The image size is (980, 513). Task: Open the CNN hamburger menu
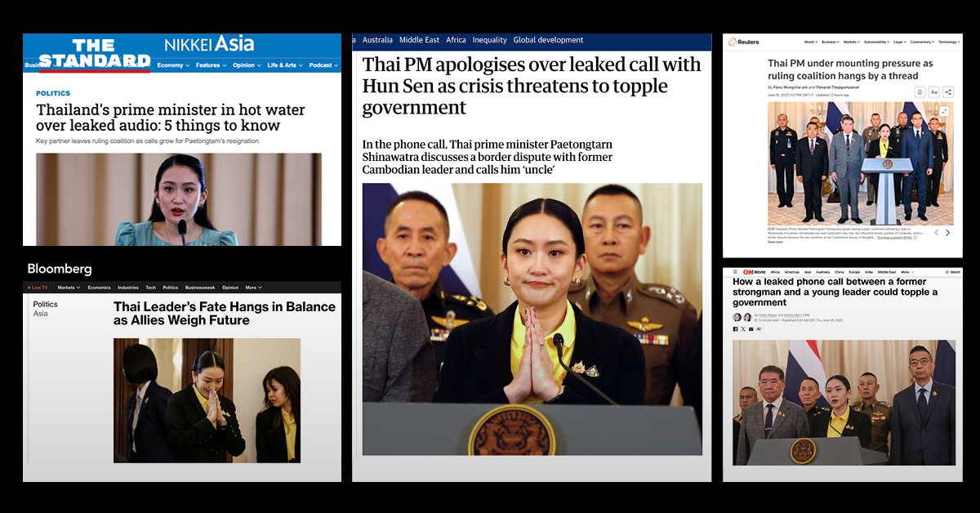735,272
